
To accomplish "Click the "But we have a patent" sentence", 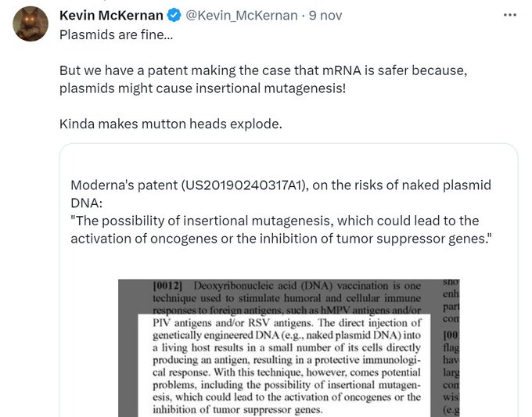I will pyautogui.click(x=263, y=70).
